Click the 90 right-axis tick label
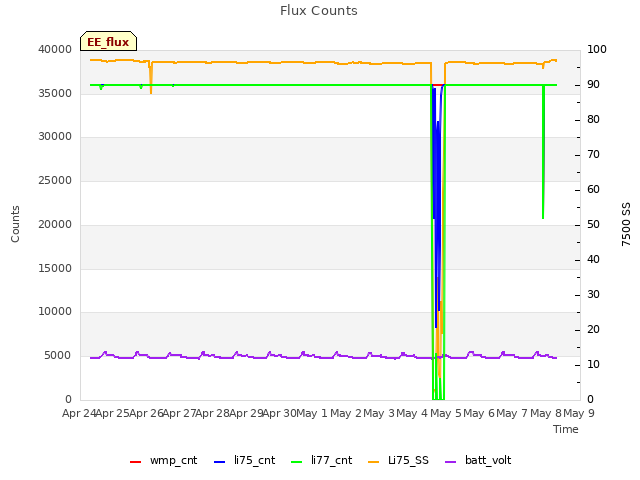The height and width of the screenshot is (480, 640). click(x=593, y=84)
